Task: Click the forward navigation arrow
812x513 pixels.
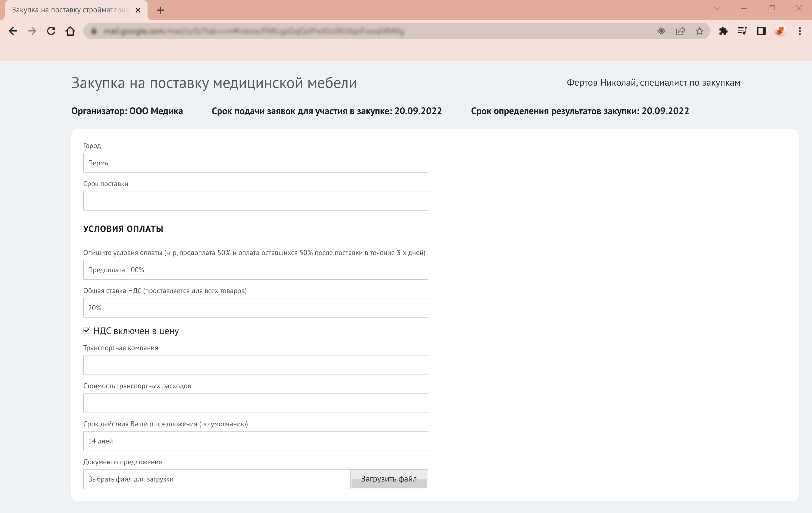Action: tap(32, 31)
